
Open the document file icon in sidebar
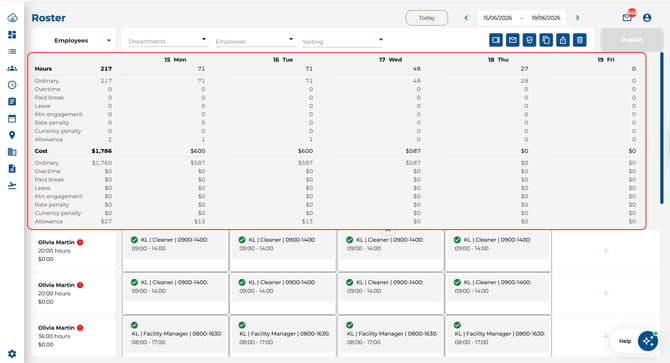pos(12,168)
